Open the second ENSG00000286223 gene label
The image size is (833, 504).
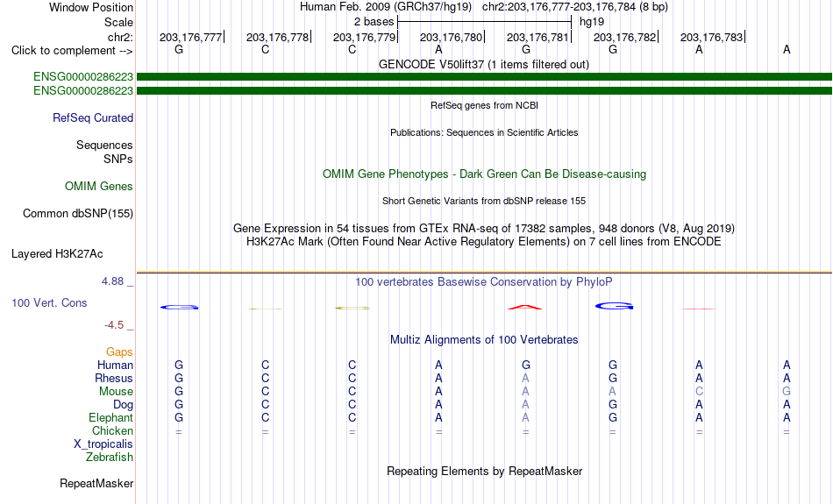(83, 91)
